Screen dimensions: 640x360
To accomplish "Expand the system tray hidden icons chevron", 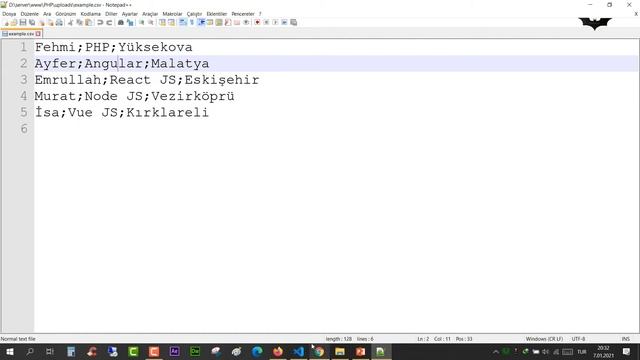I will coord(496,351).
